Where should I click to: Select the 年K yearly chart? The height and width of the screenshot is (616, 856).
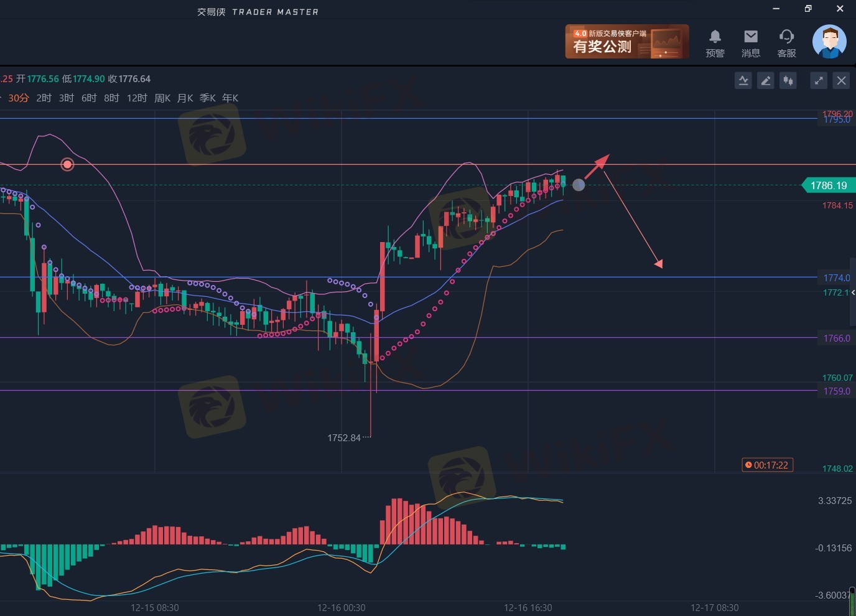pyautogui.click(x=230, y=98)
